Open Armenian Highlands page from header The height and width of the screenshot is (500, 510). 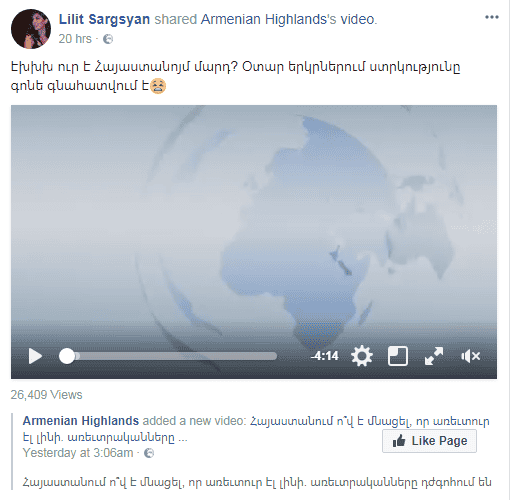(269, 19)
